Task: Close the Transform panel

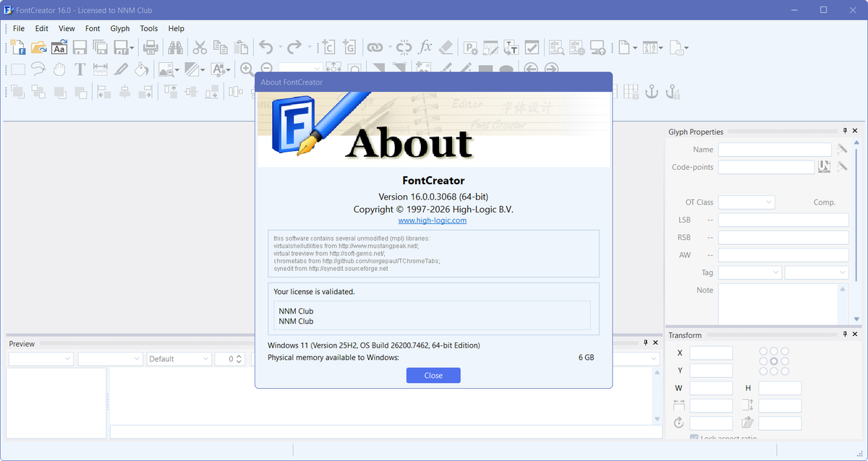Action: (x=855, y=335)
